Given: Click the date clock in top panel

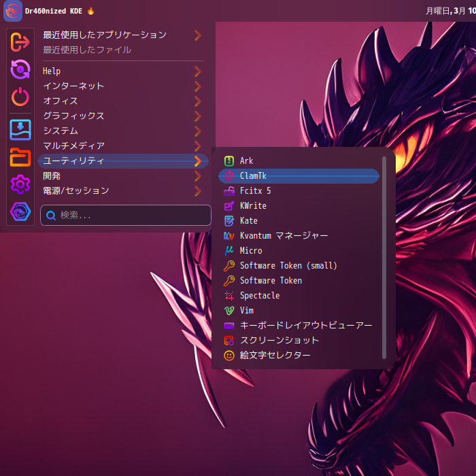Looking at the screenshot, I should pyautogui.click(x=450, y=12).
